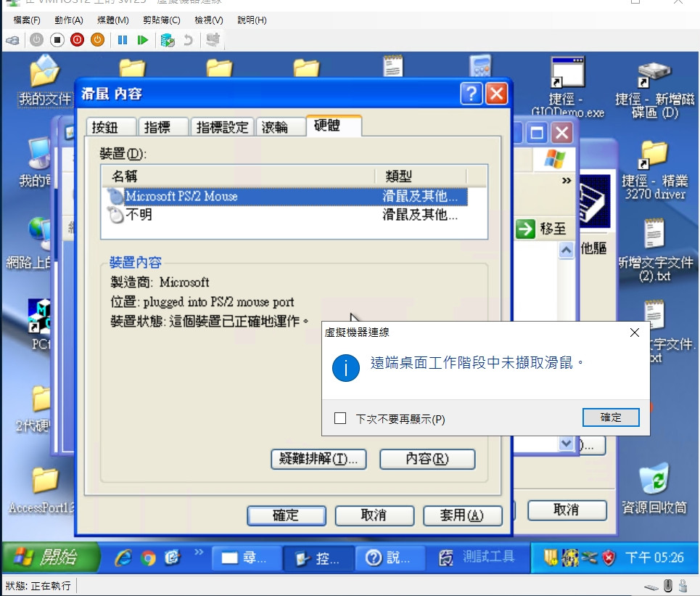
Task: Click the toolbar overflow chevron in background window
Action: (x=567, y=181)
